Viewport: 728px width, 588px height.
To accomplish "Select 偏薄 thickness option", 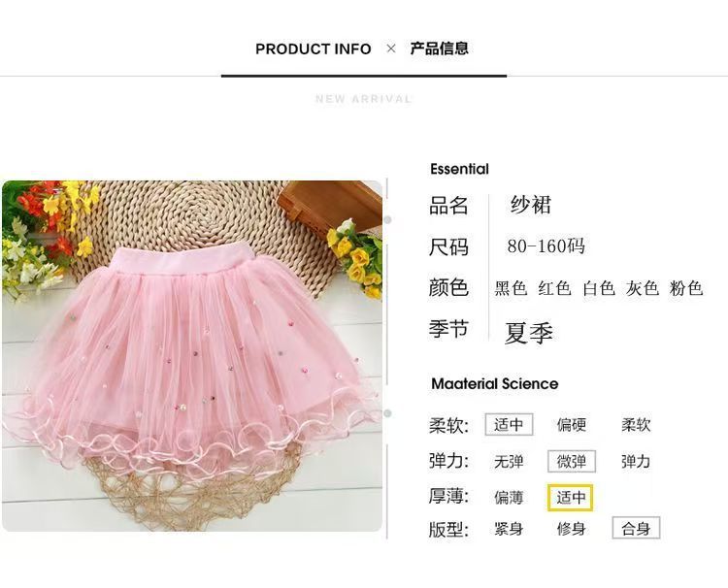I will (x=509, y=498).
